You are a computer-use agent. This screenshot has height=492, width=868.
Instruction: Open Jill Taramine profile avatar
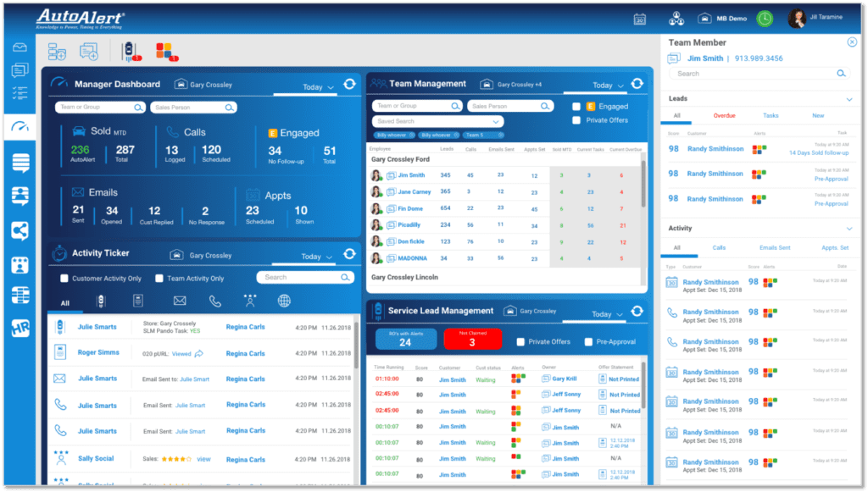[x=797, y=19]
